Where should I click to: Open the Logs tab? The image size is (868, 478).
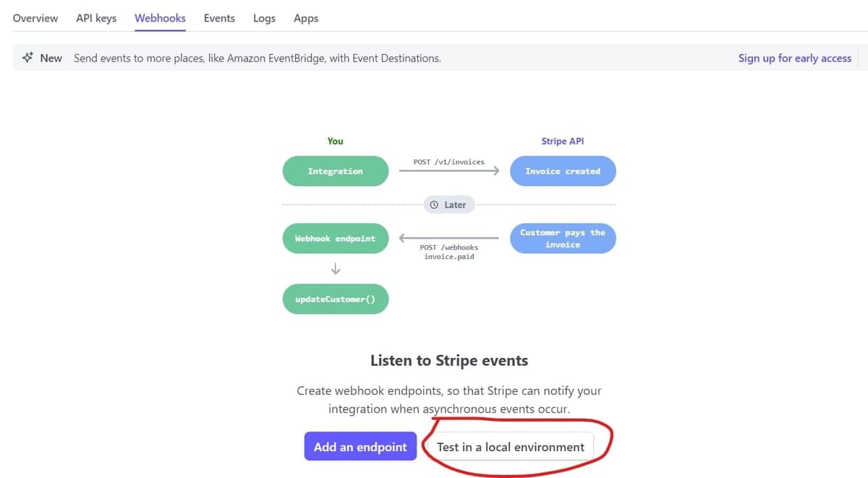pyautogui.click(x=264, y=18)
